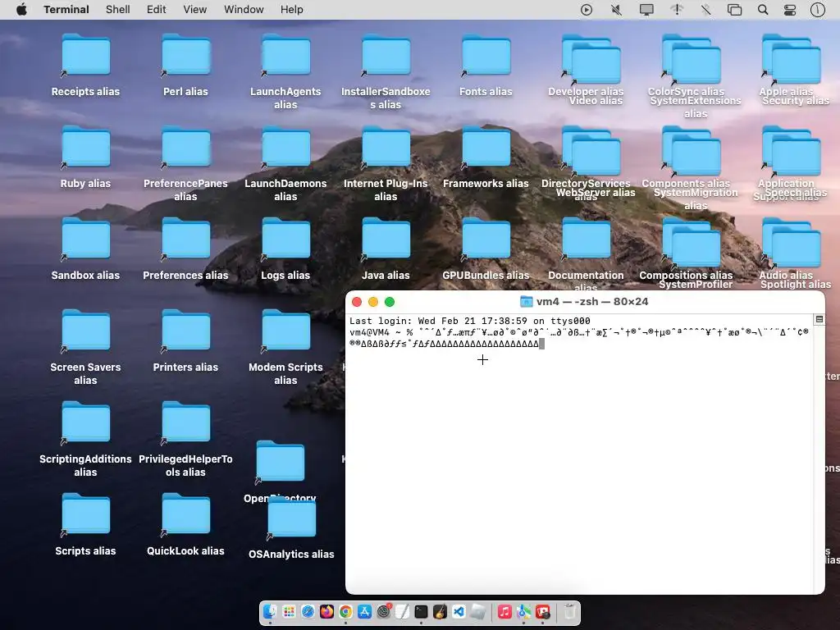This screenshot has height=630, width=840.
Task: Open the App Store from the Dock
Action: click(x=364, y=611)
